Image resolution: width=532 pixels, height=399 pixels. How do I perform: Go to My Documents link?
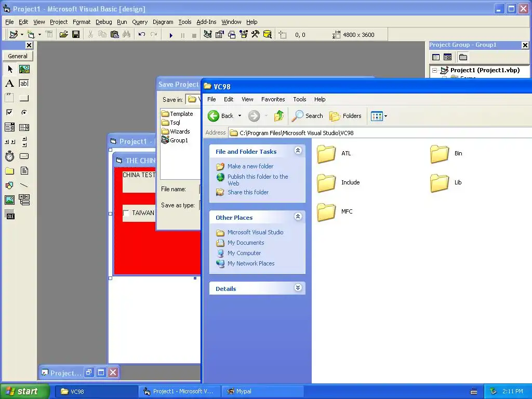246,243
